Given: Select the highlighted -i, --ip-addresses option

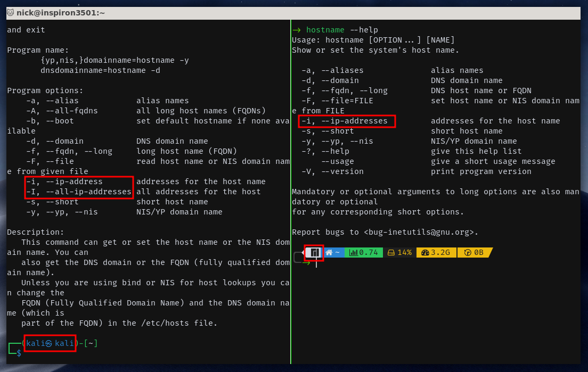Looking at the screenshot, I should [x=346, y=121].
